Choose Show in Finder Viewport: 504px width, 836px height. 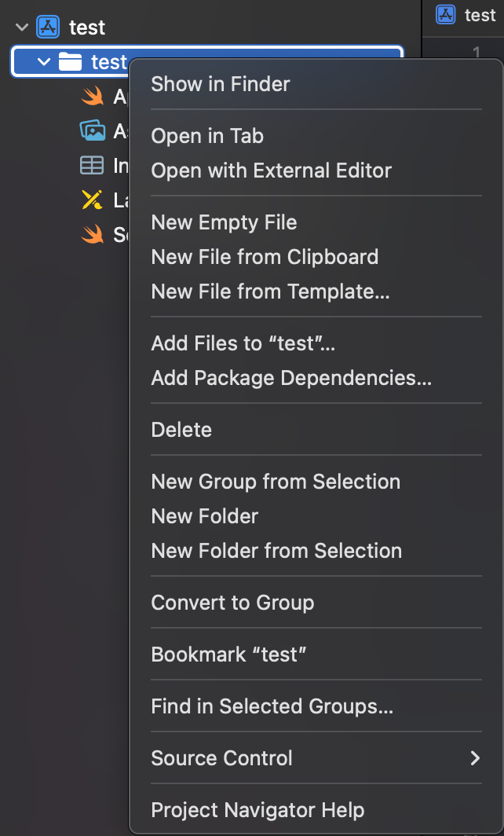click(221, 84)
